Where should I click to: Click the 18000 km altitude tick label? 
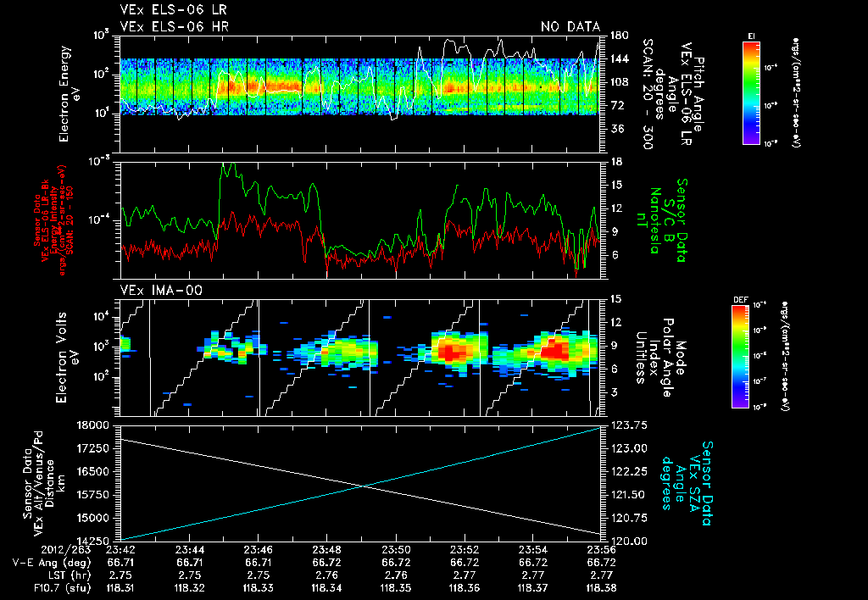[x=94, y=425]
